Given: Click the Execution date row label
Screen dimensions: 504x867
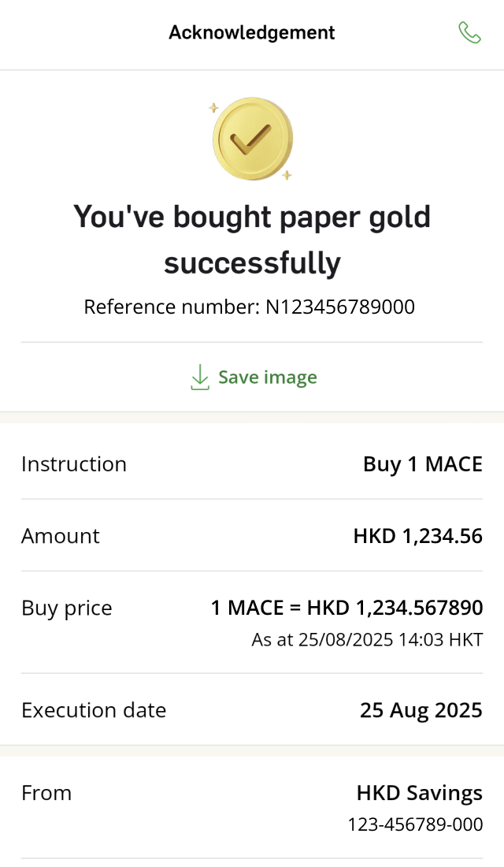Looking at the screenshot, I should tap(94, 710).
